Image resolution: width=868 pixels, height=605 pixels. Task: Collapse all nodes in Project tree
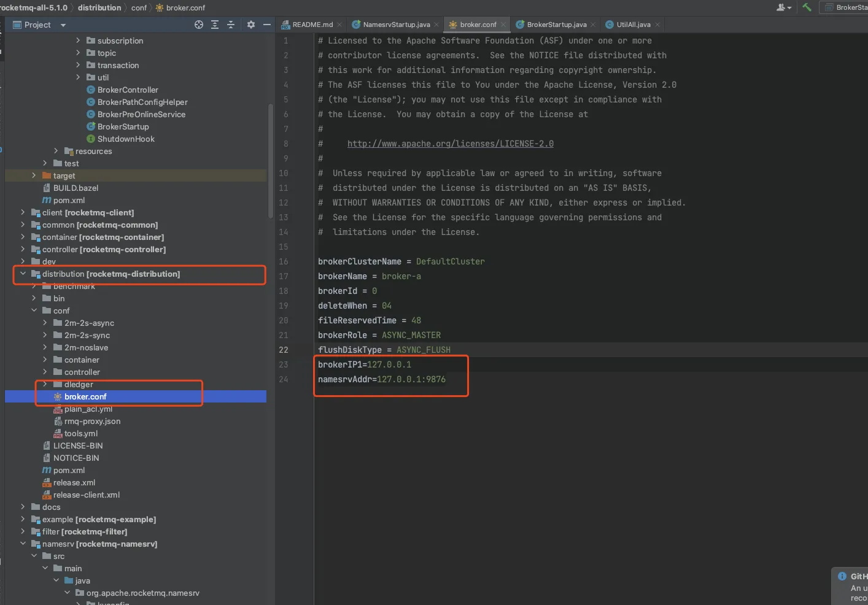click(231, 25)
